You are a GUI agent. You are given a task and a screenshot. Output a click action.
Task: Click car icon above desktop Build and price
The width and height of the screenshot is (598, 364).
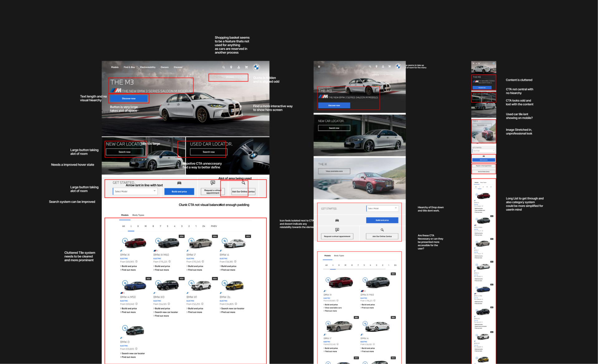(179, 183)
